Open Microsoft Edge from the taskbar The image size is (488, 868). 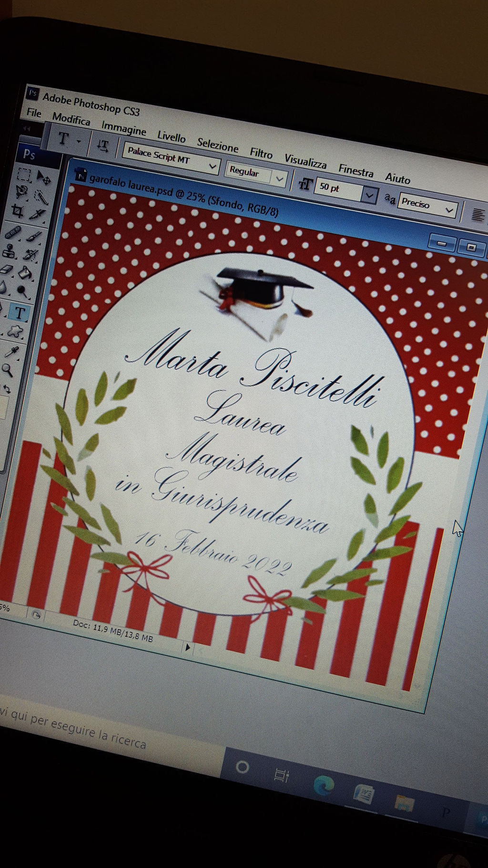(324, 785)
